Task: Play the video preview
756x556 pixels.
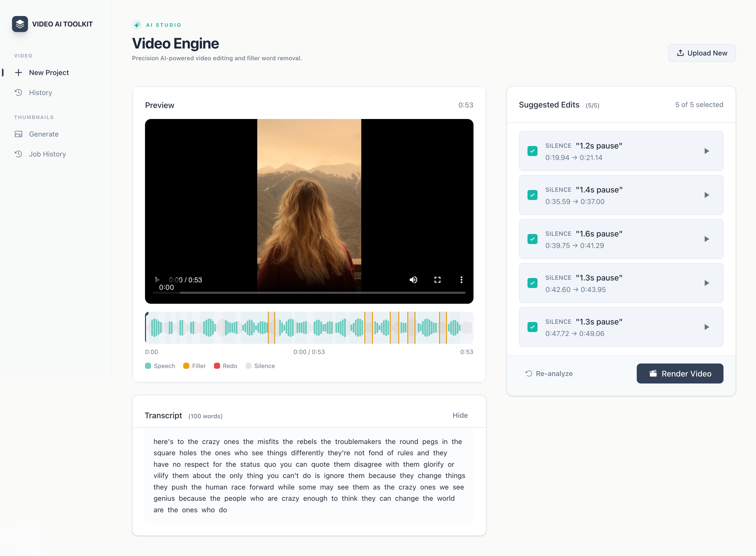Action: [x=157, y=280]
